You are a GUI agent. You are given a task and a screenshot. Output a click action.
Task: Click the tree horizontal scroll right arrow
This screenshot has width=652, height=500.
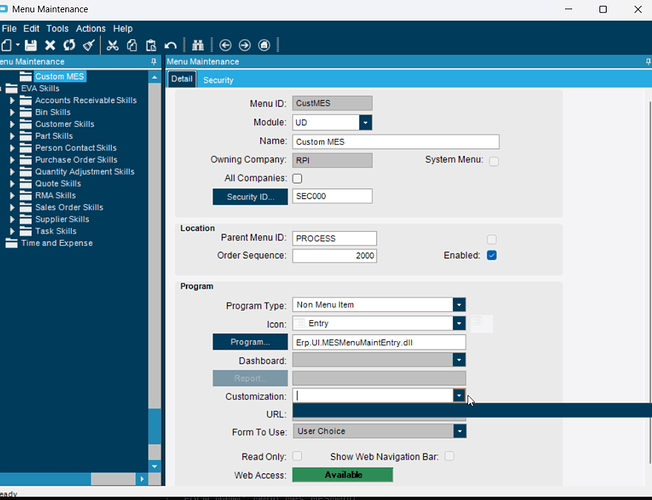coord(142,479)
